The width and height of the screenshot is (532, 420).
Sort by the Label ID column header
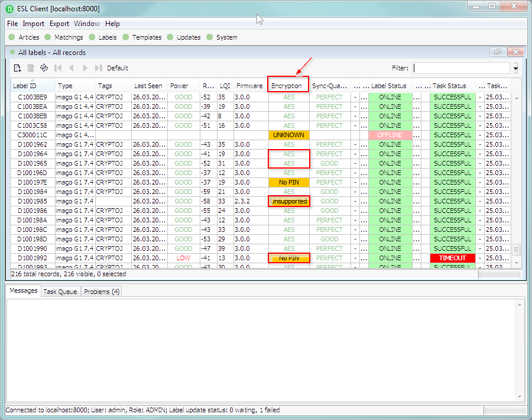point(33,86)
